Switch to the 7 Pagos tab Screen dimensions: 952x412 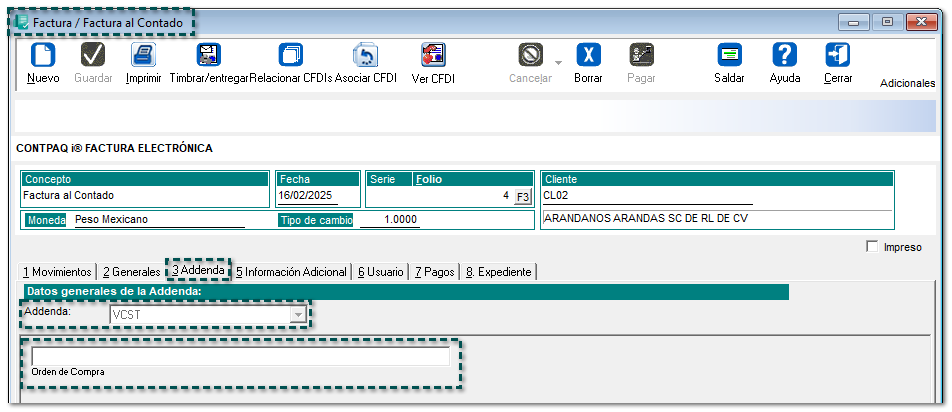point(435,272)
